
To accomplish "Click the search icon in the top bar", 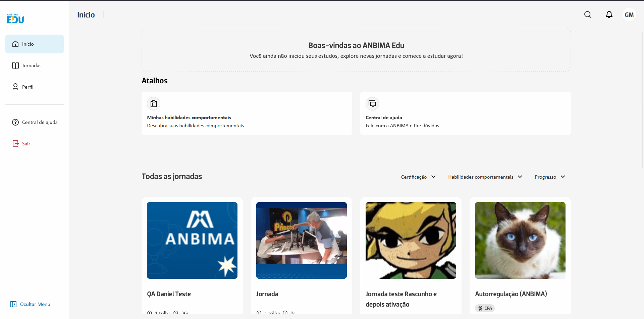I will tap(588, 14).
